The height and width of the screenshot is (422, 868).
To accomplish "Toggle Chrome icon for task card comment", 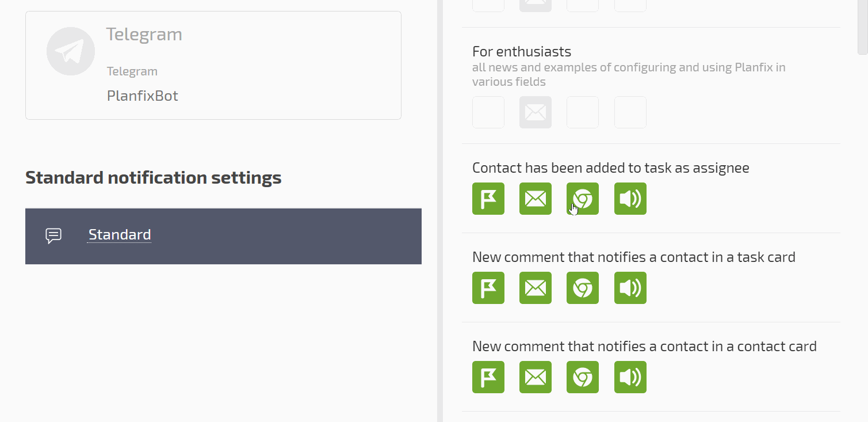I will [x=583, y=288].
